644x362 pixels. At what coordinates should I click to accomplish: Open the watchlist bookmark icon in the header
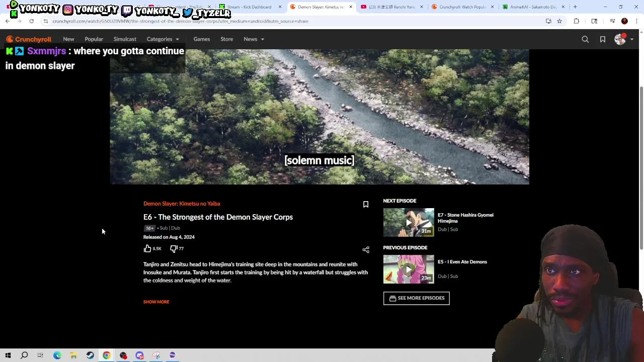[x=603, y=39]
